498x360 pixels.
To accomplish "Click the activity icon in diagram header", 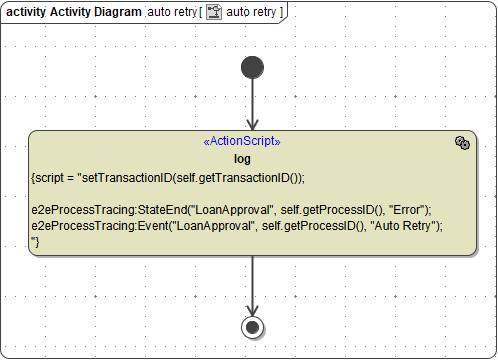I will [214, 12].
